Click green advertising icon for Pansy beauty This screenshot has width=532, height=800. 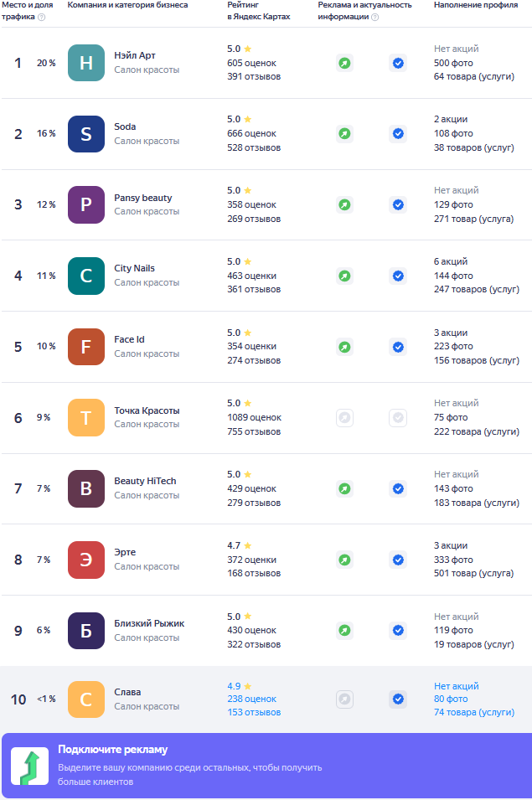coord(344,204)
